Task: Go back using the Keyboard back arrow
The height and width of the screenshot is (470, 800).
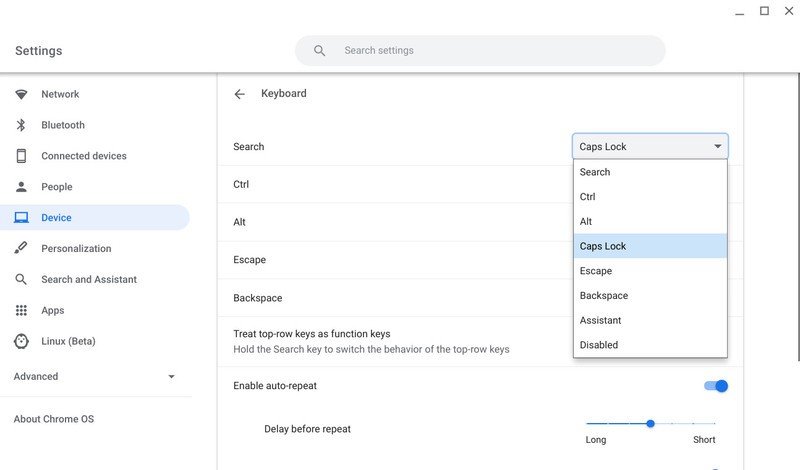Action: [x=239, y=94]
